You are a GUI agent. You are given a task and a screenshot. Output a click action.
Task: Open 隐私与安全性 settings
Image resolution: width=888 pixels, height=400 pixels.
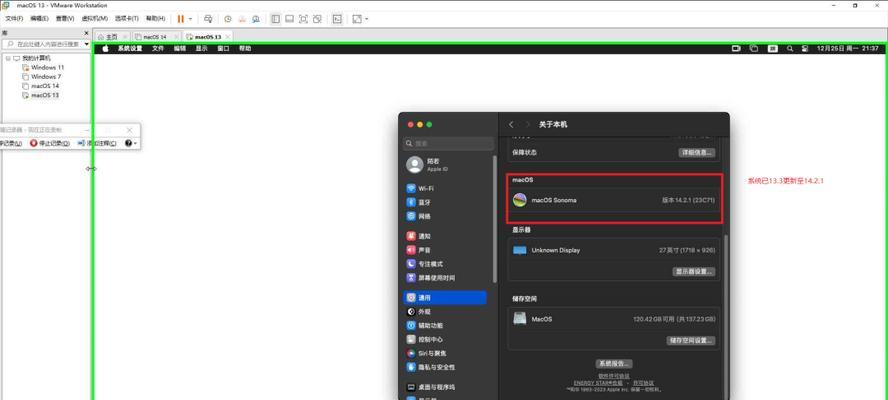coord(446,367)
